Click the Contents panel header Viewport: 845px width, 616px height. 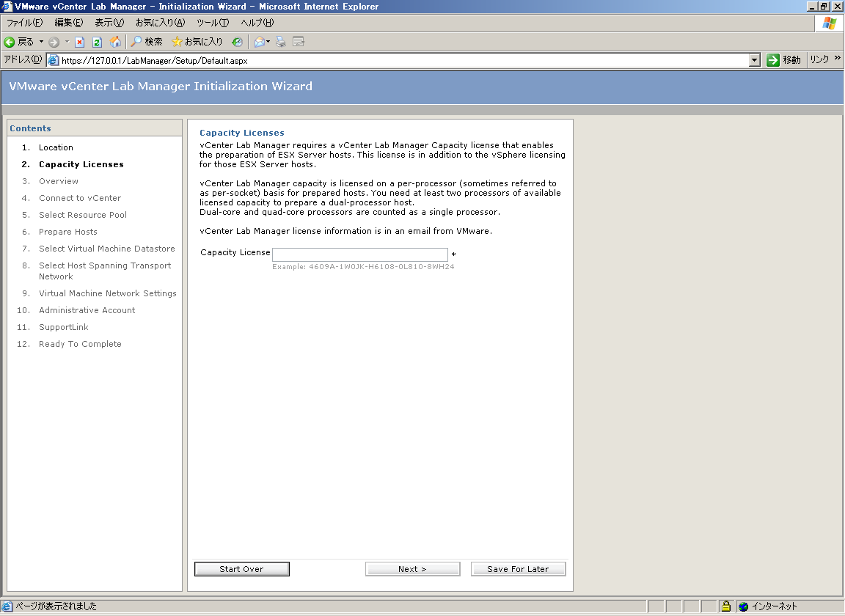95,128
